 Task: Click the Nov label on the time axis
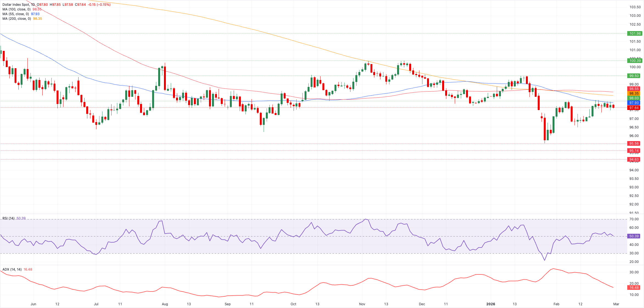[362, 304]
